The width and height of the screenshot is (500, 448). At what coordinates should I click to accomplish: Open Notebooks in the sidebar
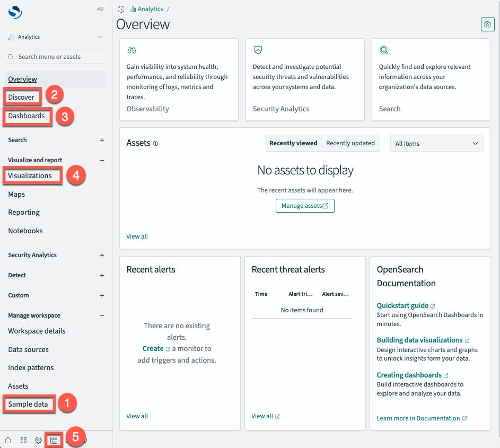(x=25, y=231)
